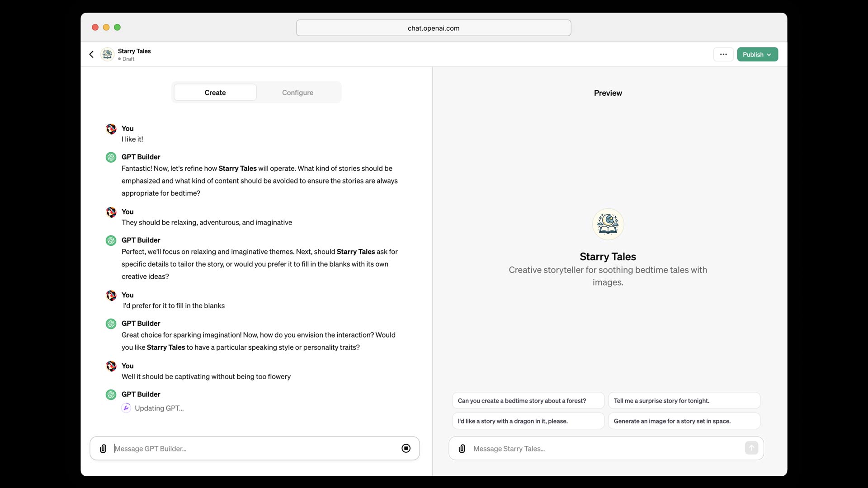Open the three-dots more options menu
Viewport: 868px width, 488px height.
point(723,54)
